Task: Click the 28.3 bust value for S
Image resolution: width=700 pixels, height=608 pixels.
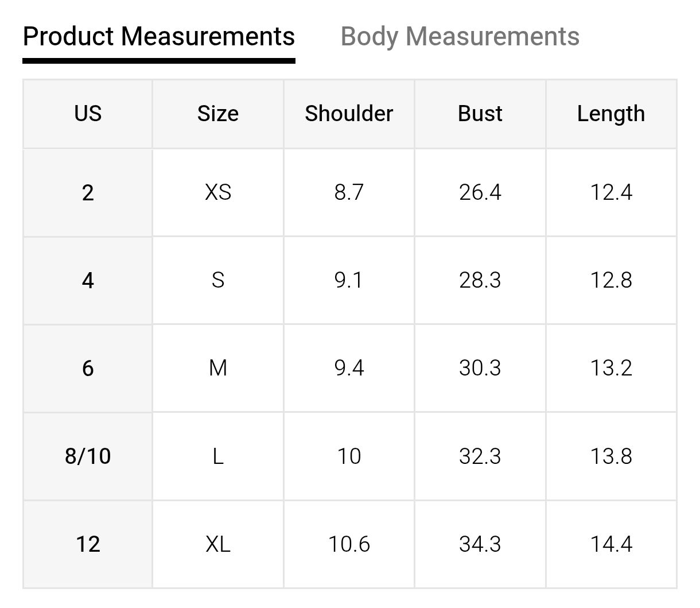Action: (x=480, y=280)
